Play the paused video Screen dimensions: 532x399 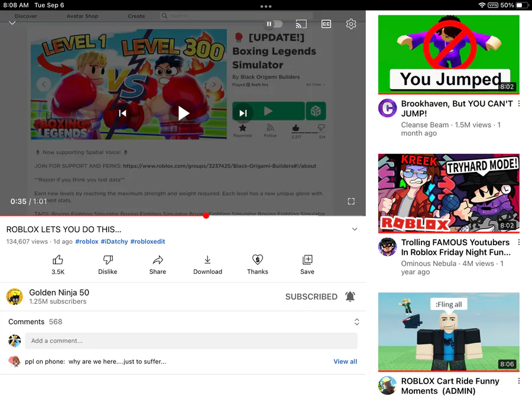pyautogui.click(x=183, y=113)
